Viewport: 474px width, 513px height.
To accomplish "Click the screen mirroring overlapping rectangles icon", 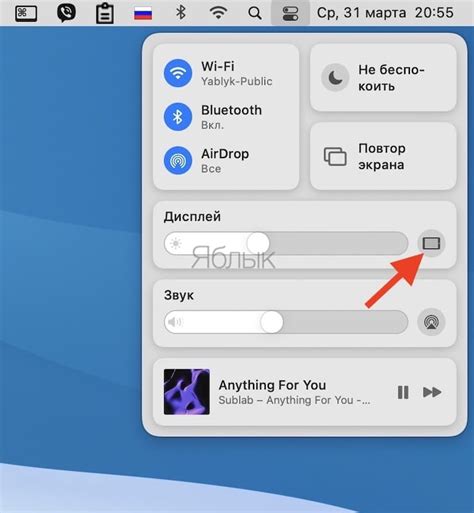I will tap(335, 156).
